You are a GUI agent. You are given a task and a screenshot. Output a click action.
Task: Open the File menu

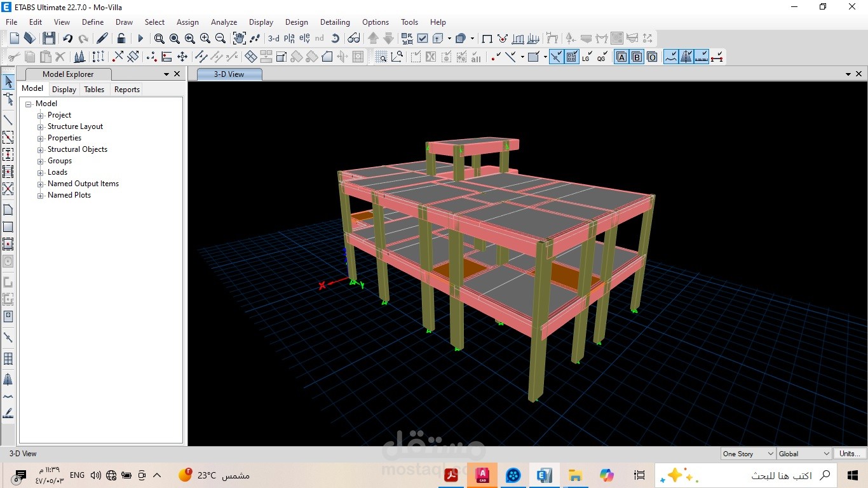(11, 22)
